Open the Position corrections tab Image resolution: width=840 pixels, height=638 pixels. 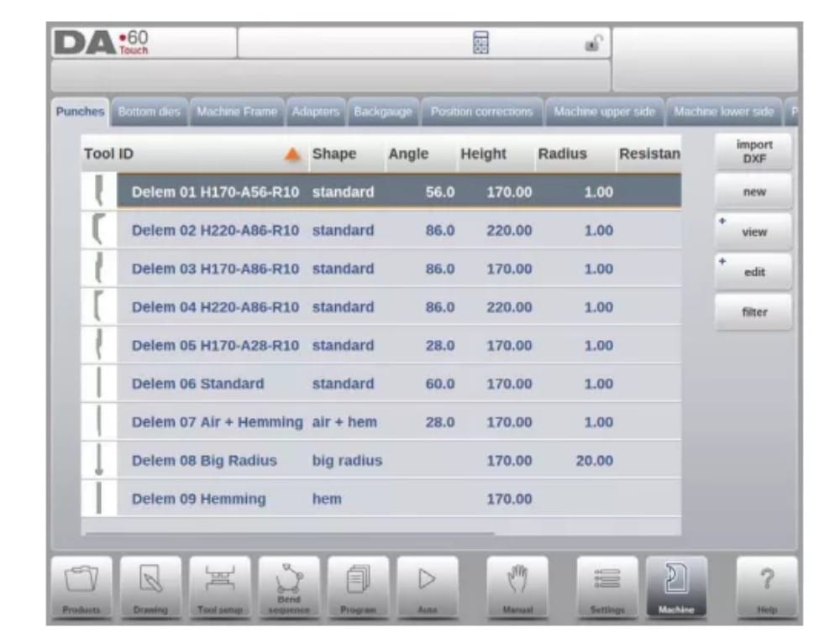point(481,112)
